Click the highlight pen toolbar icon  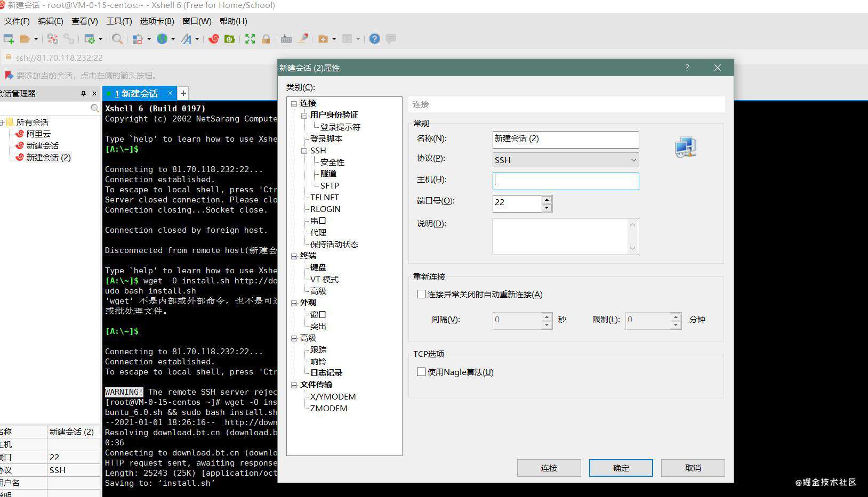[303, 38]
